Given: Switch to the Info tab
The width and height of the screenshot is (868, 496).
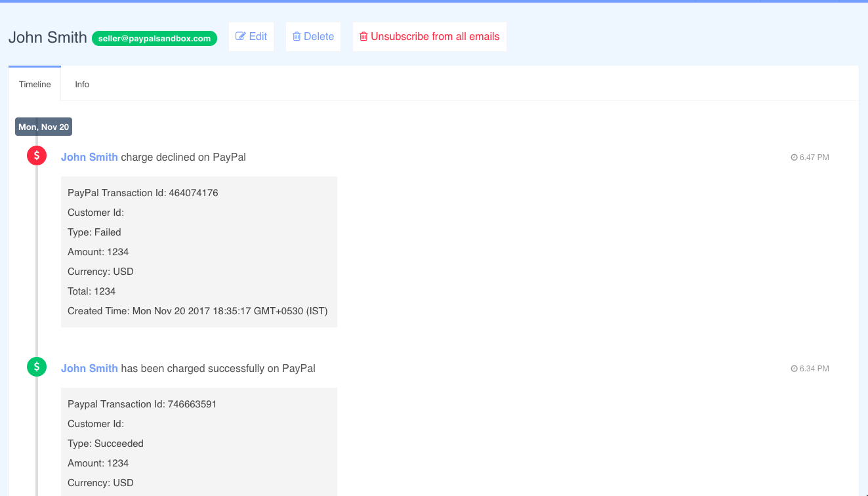Looking at the screenshot, I should [x=82, y=84].
